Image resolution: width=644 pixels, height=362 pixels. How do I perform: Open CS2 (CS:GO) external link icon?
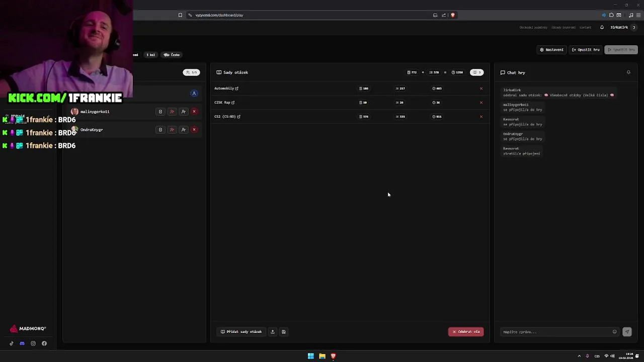(238, 117)
